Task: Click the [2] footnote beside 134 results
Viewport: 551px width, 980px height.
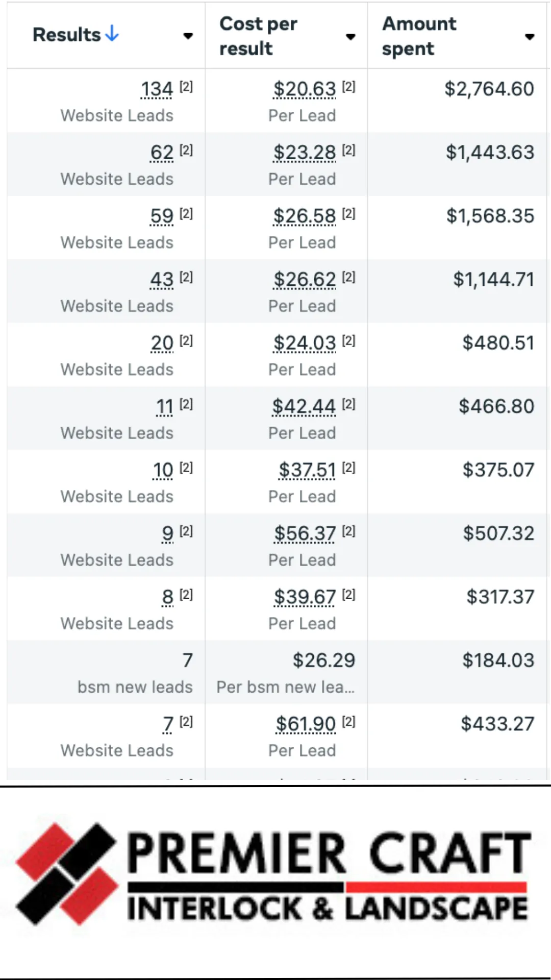Action: (186, 87)
